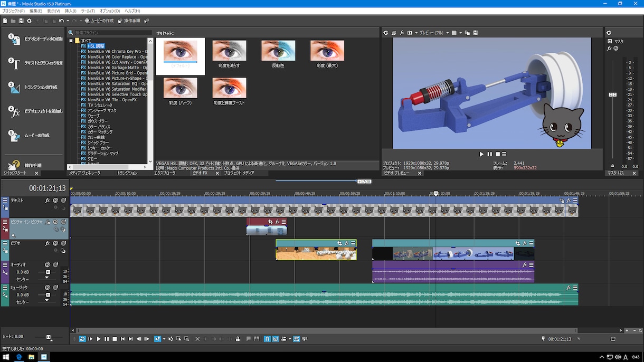Click the overlay grid icon in preview toolbar

[x=454, y=33]
